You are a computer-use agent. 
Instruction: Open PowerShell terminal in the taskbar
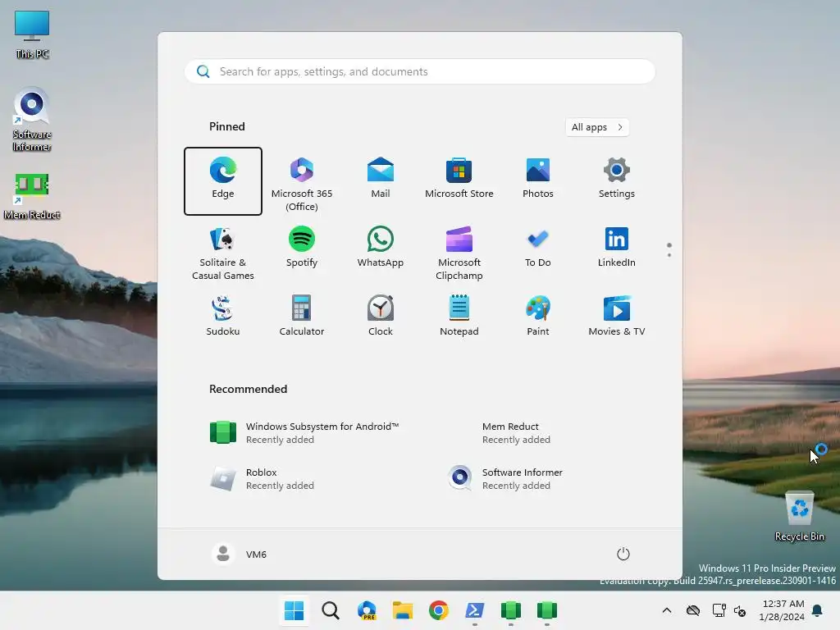point(475,610)
